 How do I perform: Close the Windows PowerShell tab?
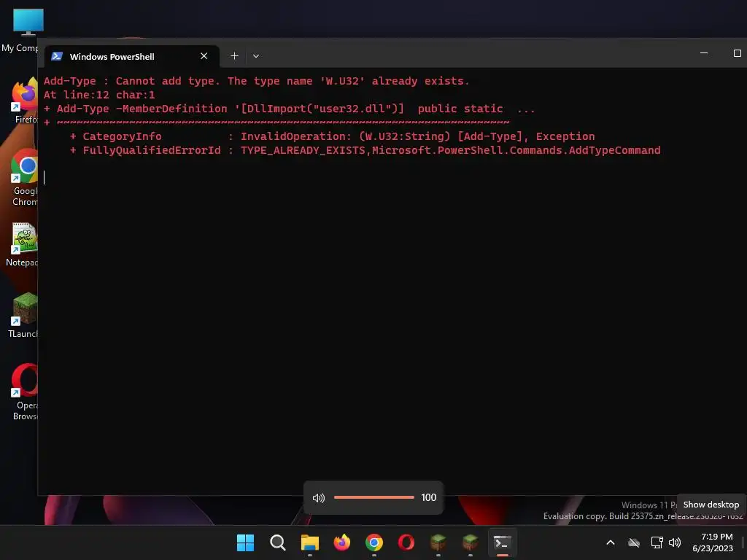click(x=204, y=56)
